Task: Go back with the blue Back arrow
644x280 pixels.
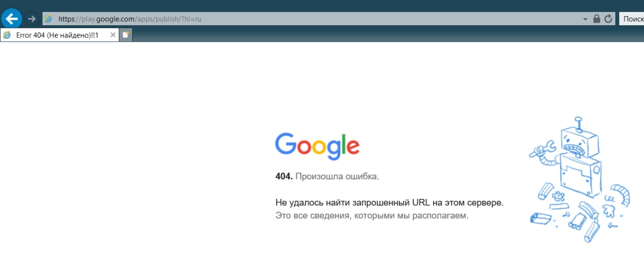Action: [11, 19]
